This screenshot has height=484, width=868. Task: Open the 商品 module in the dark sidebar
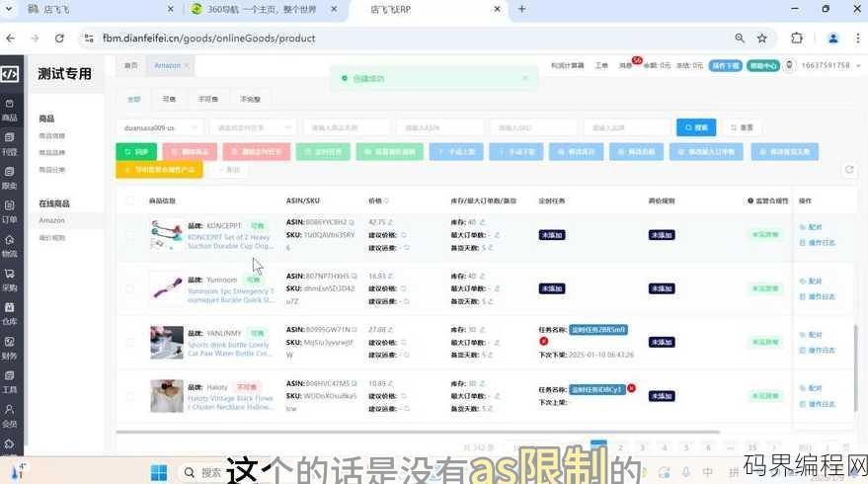(x=10, y=111)
